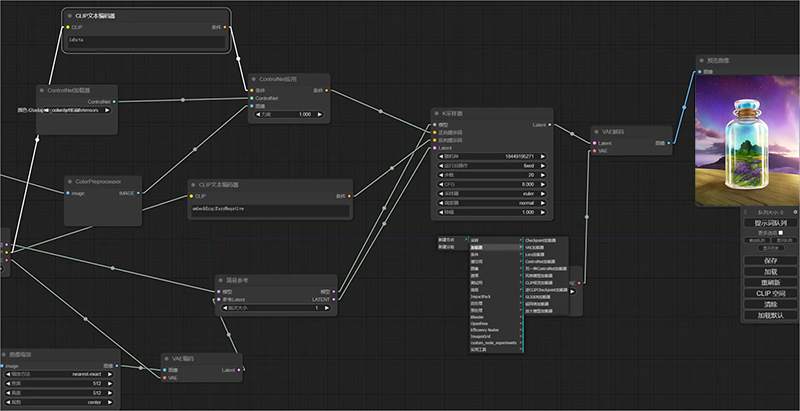
Task: Click the LATENT output socket of 简易参考 node
Action: pos(334,299)
